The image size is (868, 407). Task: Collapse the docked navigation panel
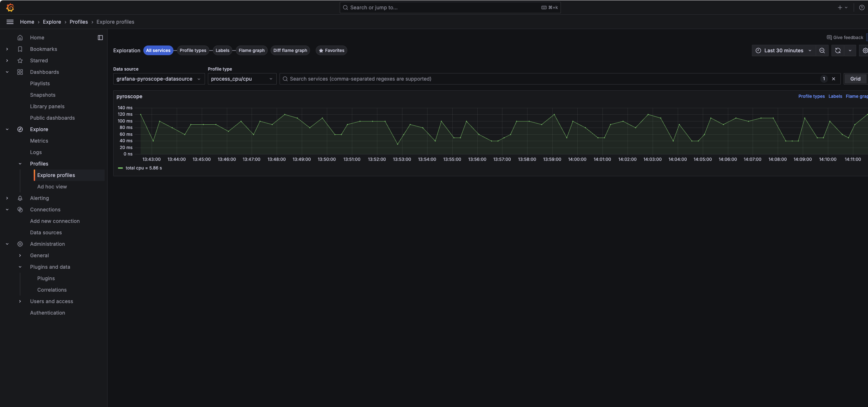pyautogui.click(x=100, y=38)
